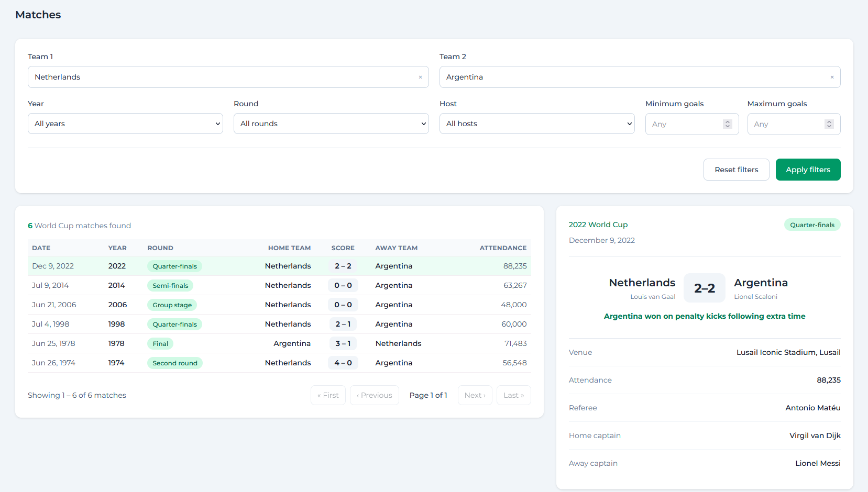Click the 2 – 1 score cell
Viewport: 868px width, 492px height.
pyautogui.click(x=343, y=324)
